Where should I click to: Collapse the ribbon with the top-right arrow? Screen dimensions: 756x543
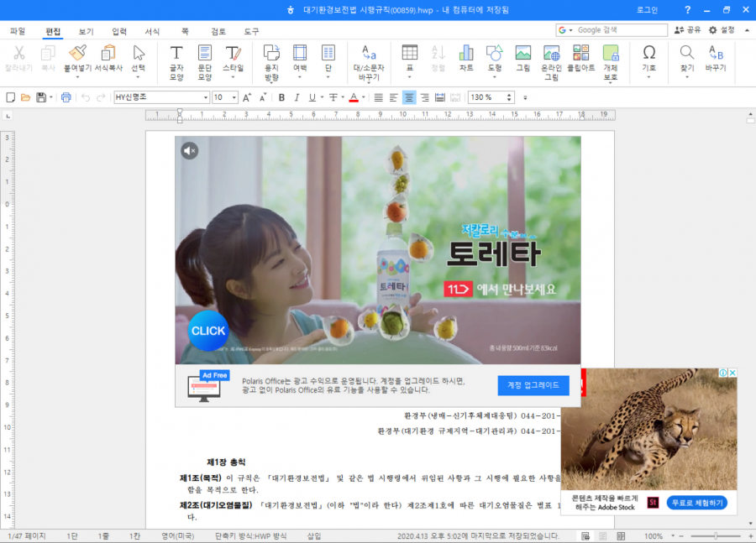coord(748,30)
